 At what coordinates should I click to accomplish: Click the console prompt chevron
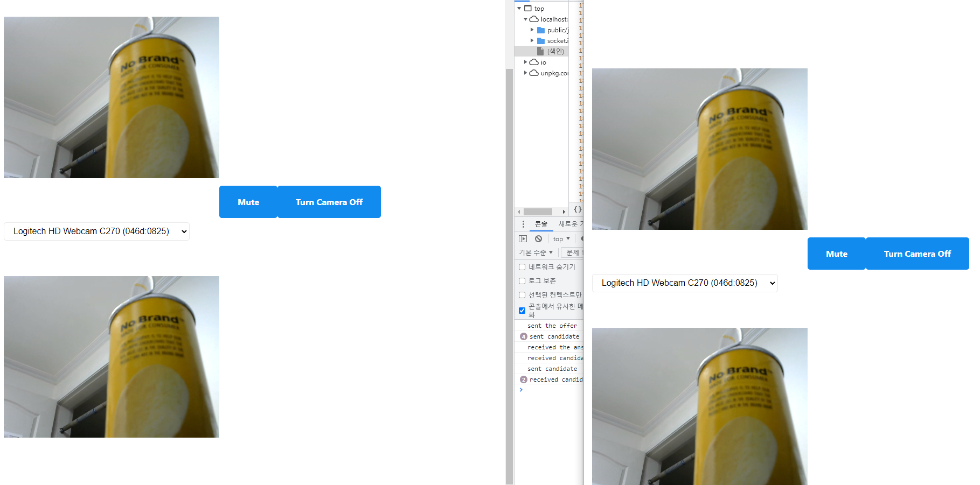click(x=521, y=390)
